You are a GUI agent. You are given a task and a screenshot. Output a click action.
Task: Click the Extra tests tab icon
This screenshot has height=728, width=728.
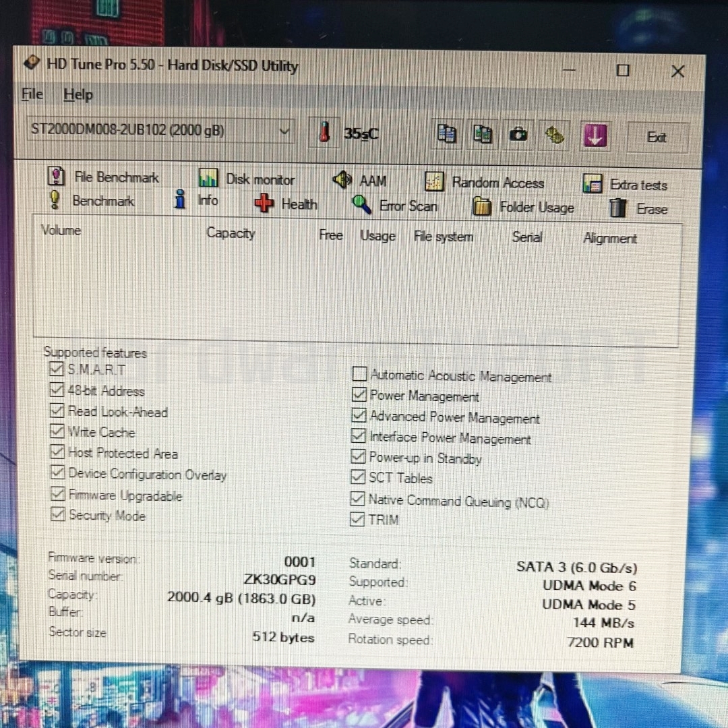593,183
